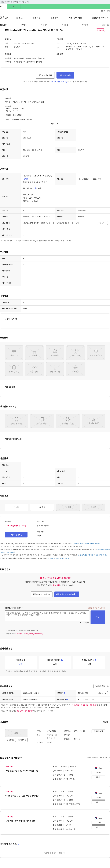The image size is (110, 868).
Task: Open the 출산휴가·육아휴직 menu
Action: (100, 17)
